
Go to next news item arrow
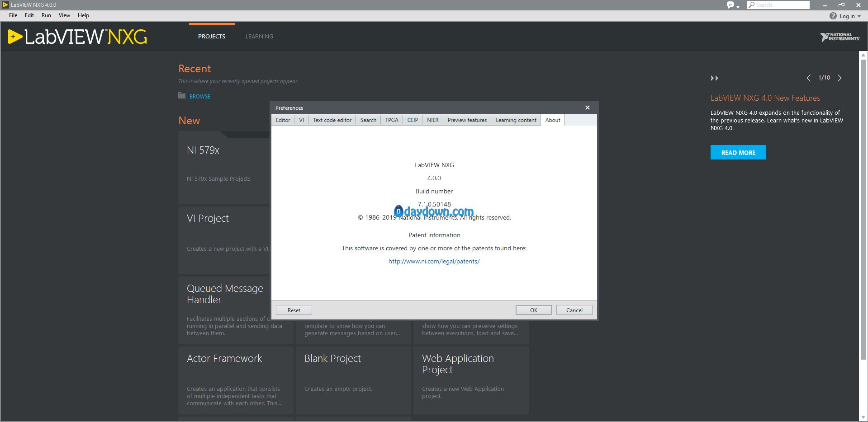click(840, 78)
